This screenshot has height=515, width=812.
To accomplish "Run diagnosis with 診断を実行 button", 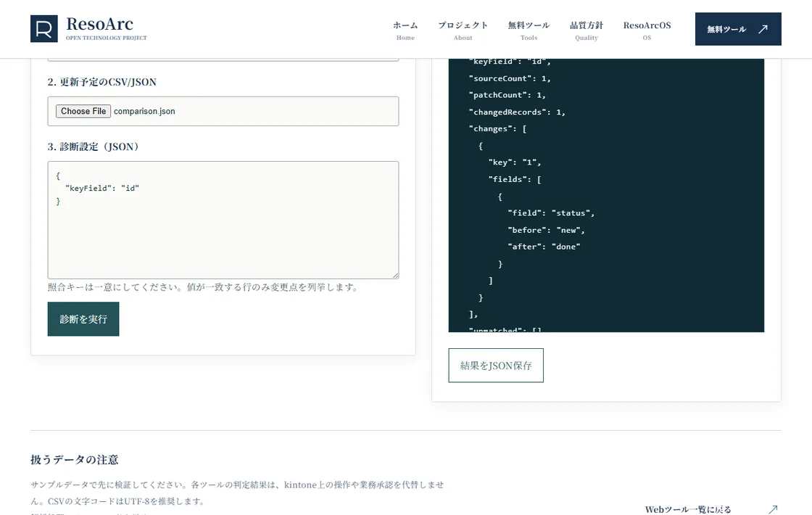I will [x=83, y=319].
